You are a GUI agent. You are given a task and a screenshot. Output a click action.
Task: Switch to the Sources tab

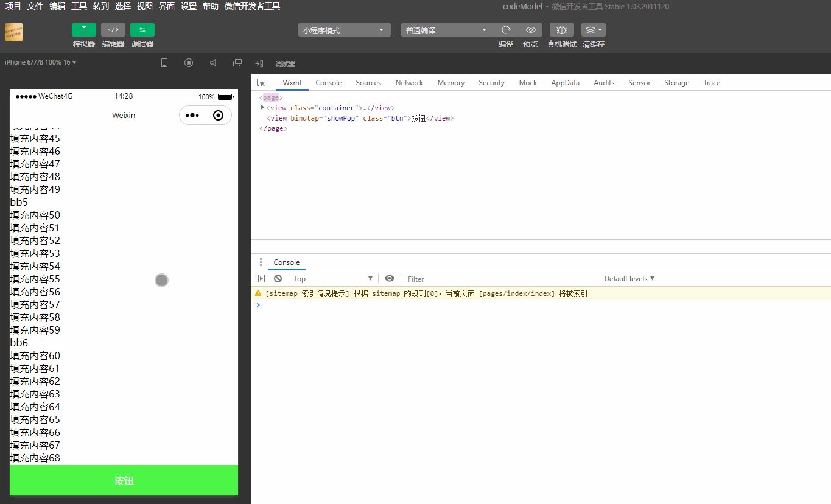tap(368, 83)
